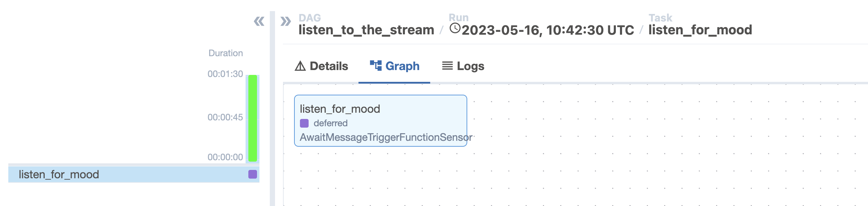This screenshot has width=868, height=206.
Task: Open the Logs tab
Action: pos(463,66)
